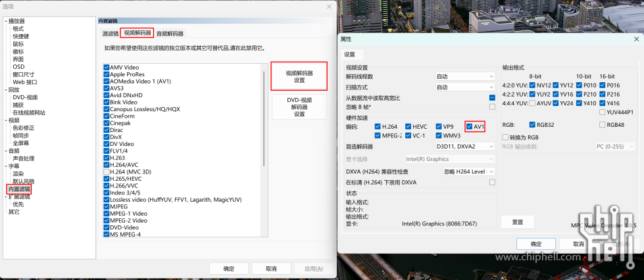This screenshot has height=280, width=644.
Task: Toggle the H.266/VVC decoder checkbox
Action: (x=107, y=185)
